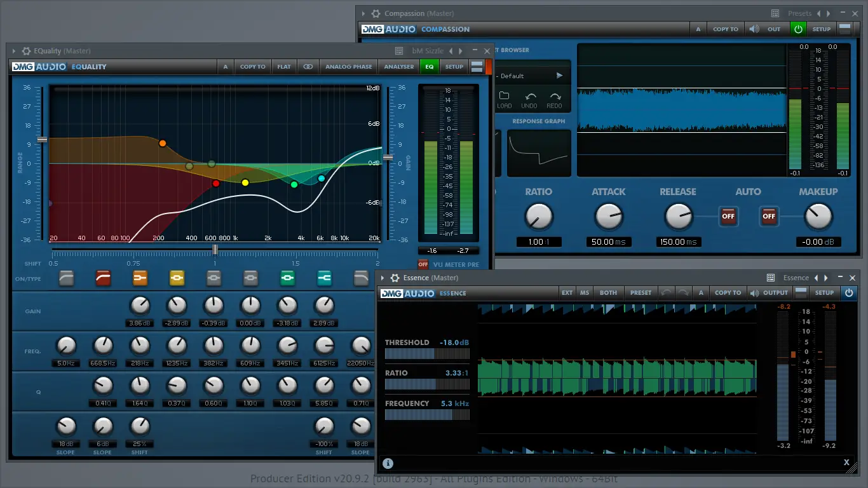The width and height of the screenshot is (868, 488).
Task: Select the yellow EQ node on the graph
Action: (245, 183)
